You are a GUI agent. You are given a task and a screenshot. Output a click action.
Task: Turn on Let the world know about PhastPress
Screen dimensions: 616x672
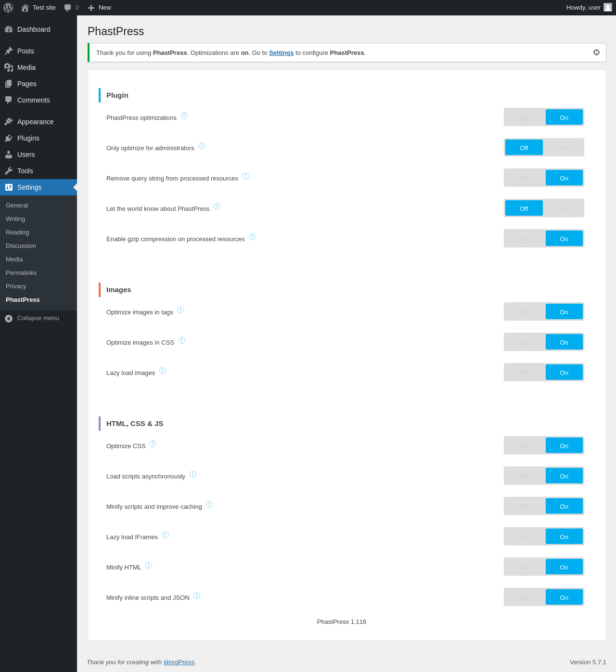pos(564,208)
